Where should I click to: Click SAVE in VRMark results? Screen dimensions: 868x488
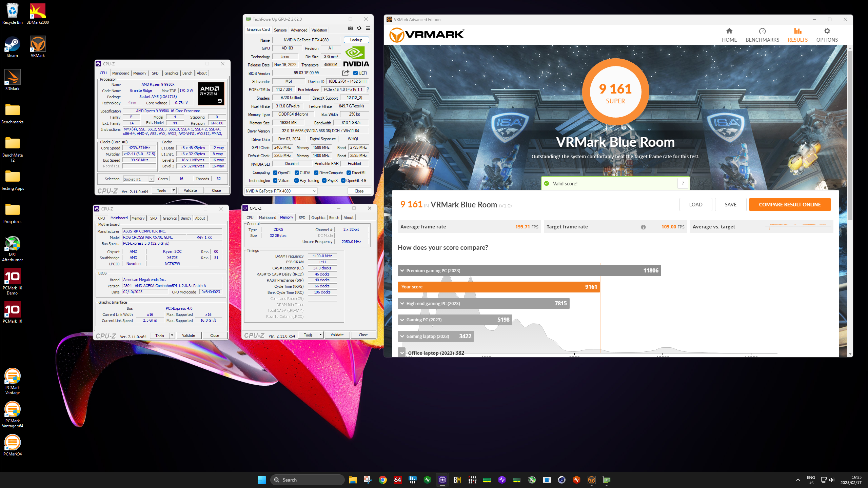(731, 205)
